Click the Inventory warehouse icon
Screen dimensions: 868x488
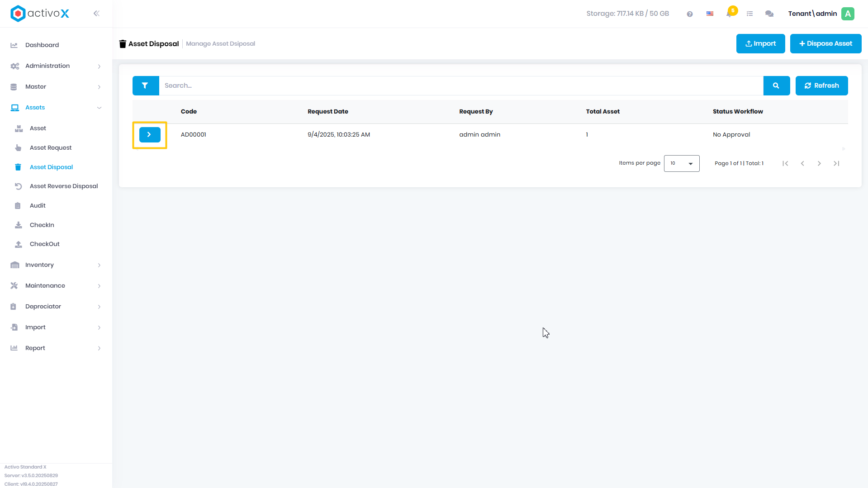14,265
